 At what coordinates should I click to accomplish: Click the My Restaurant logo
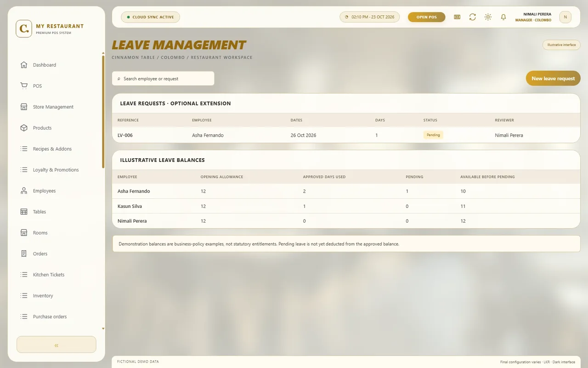click(x=24, y=29)
